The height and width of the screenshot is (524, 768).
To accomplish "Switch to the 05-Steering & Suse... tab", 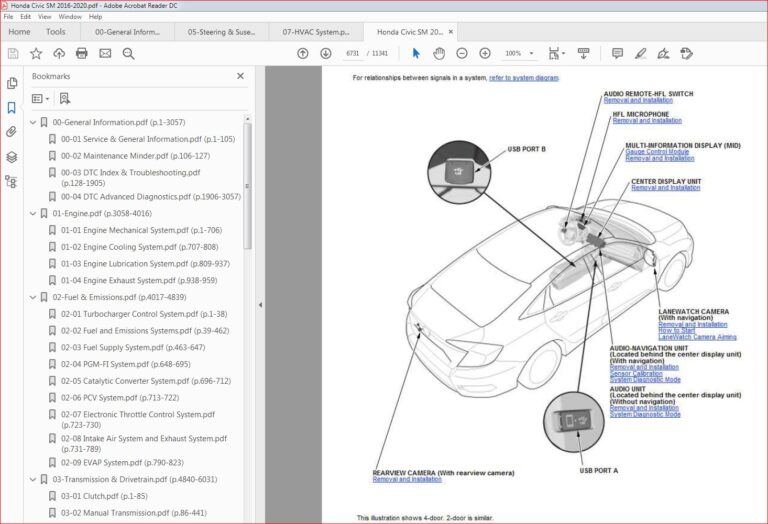I will [221, 32].
